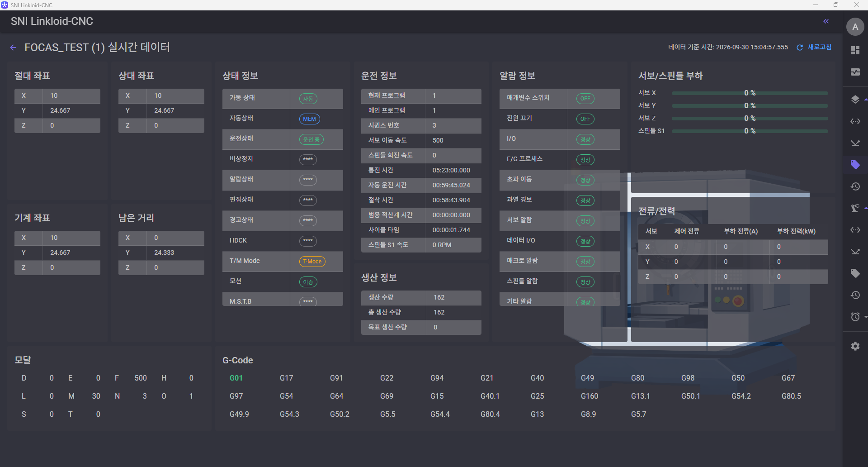Image resolution: width=868 pixels, height=467 pixels.
Task: Select the layers stack icon in sidebar
Action: click(x=855, y=99)
